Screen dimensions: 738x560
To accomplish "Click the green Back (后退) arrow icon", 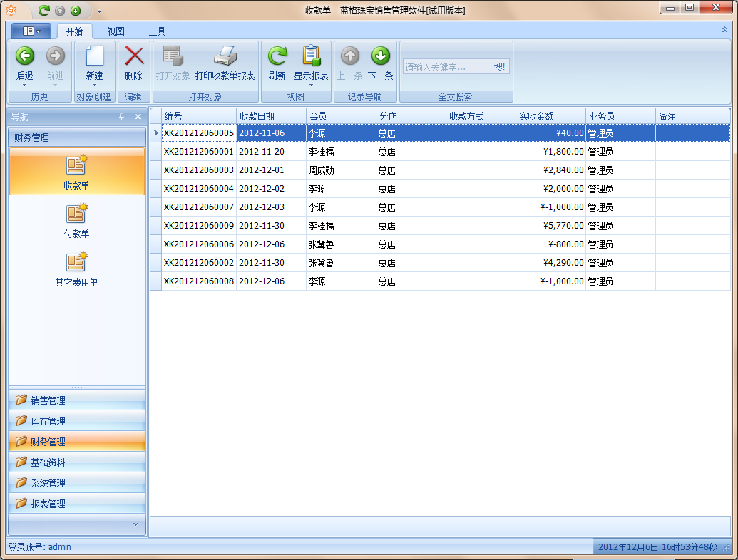I will pos(25,56).
